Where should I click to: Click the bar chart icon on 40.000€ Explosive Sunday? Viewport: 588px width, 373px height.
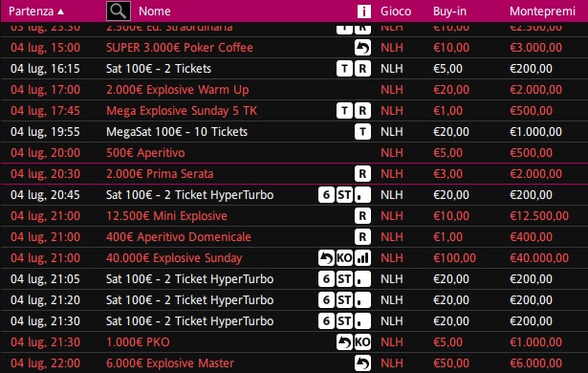click(x=362, y=258)
